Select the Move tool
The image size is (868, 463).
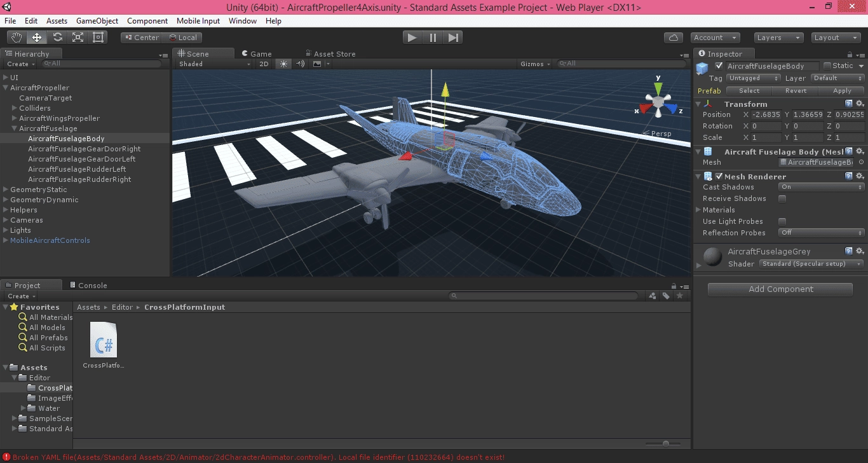coord(37,38)
